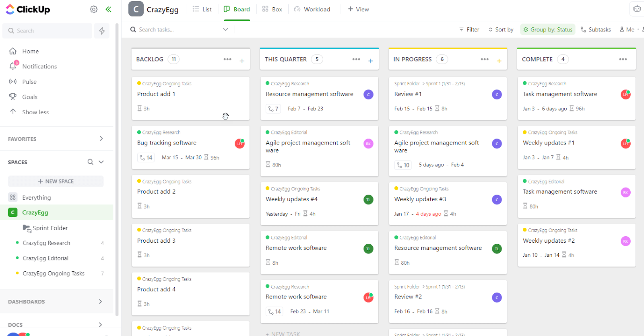Search spaces using magnifier icon

90,162
